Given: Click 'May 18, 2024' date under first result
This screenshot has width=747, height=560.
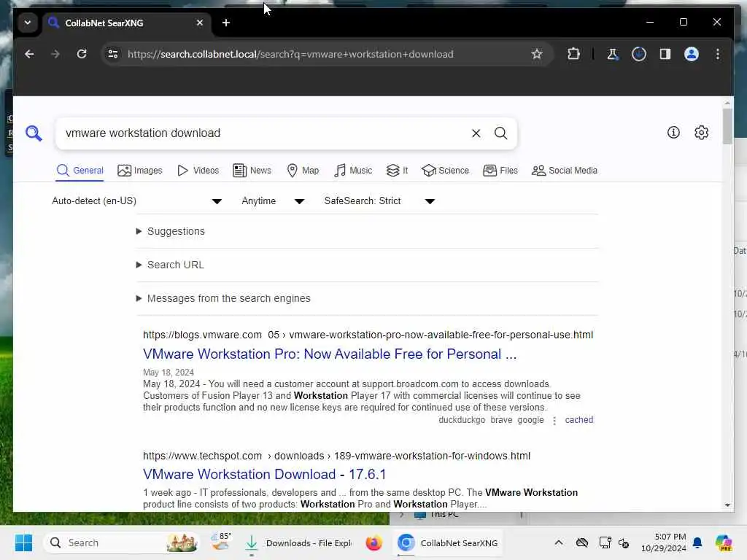Looking at the screenshot, I should [x=169, y=373].
